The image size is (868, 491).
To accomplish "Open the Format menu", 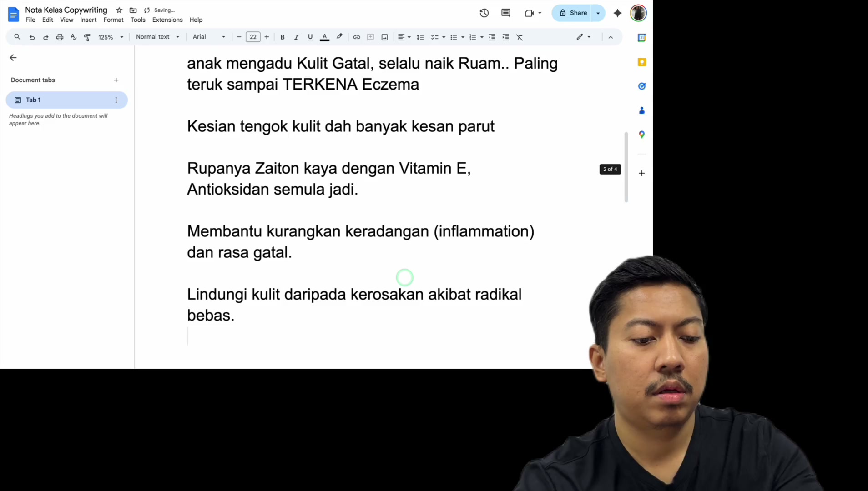I will (x=113, y=20).
